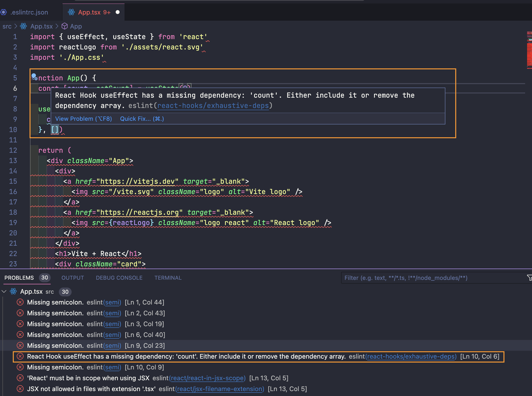Switch to the DEBUG CONSOLE panel tab
The width and height of the screenshot is (532, 396).
pos(119,278)
